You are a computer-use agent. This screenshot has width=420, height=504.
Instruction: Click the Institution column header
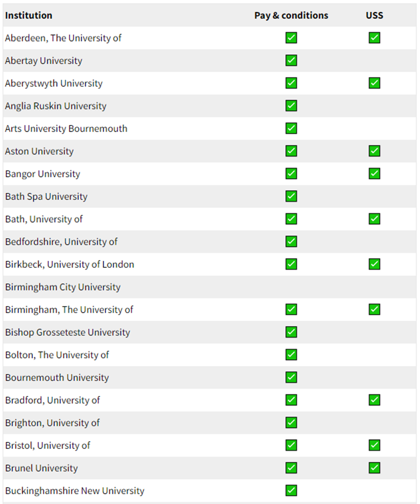[x=29, y=15]
